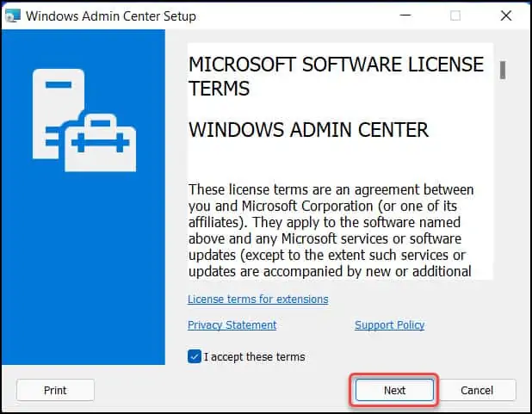532x414 pixels.
Task: Close the setup window
Action: click(x=506, y=15)
